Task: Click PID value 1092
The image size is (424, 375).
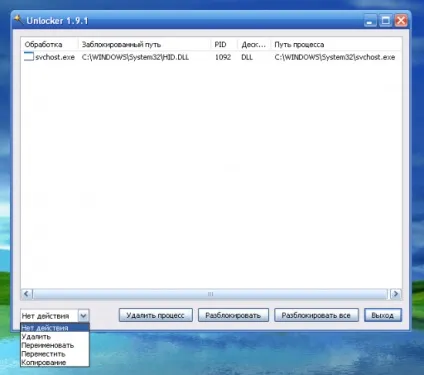Action: click(223, 57)
